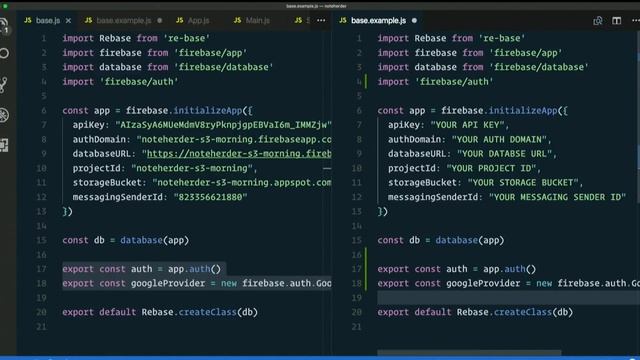Click messagingSenderId value "823356621880"

click(x=210, y=197)
